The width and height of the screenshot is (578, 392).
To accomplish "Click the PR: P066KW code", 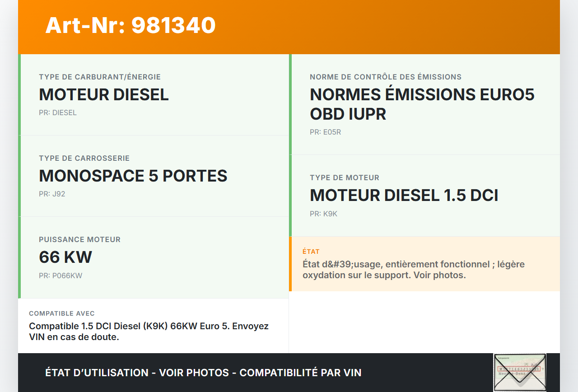I will click(x=61, y=275).
